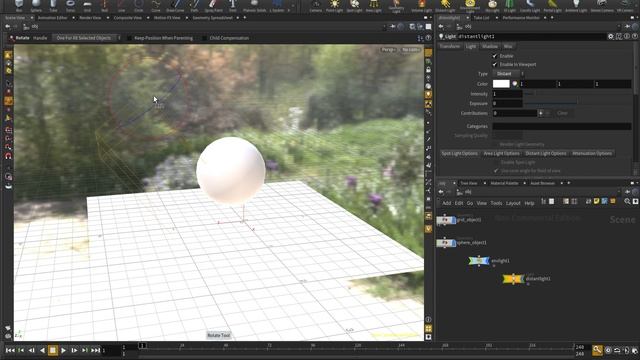Select the Draw Curve shelf tool
This screenshot has height=360, width=640.
(175, 6)
